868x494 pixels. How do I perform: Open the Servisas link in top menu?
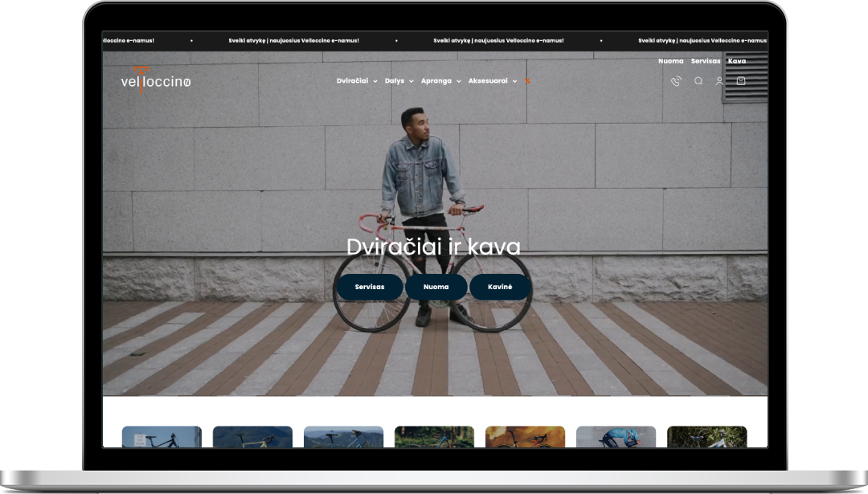[x=706, y=61]
